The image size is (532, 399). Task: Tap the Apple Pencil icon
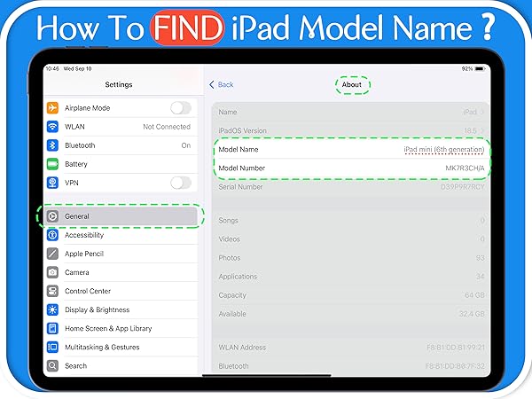tap(52, 254)
